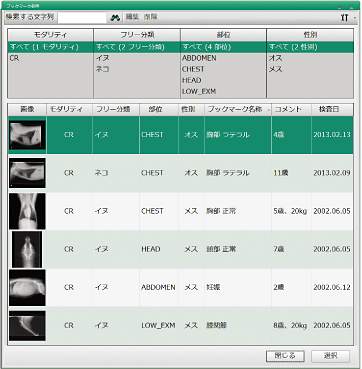Sort by ブックマーク名称 column header

238,109
